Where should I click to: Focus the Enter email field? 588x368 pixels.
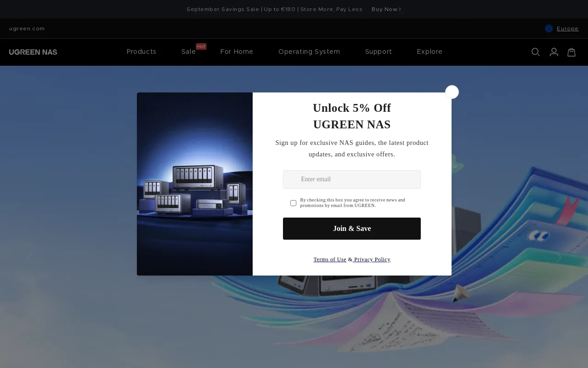point(352,179)
